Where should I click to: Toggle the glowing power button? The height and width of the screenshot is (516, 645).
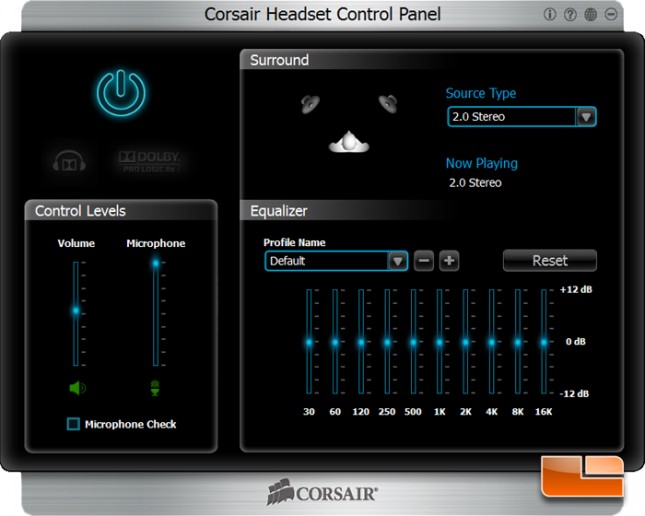pos(121,93)
